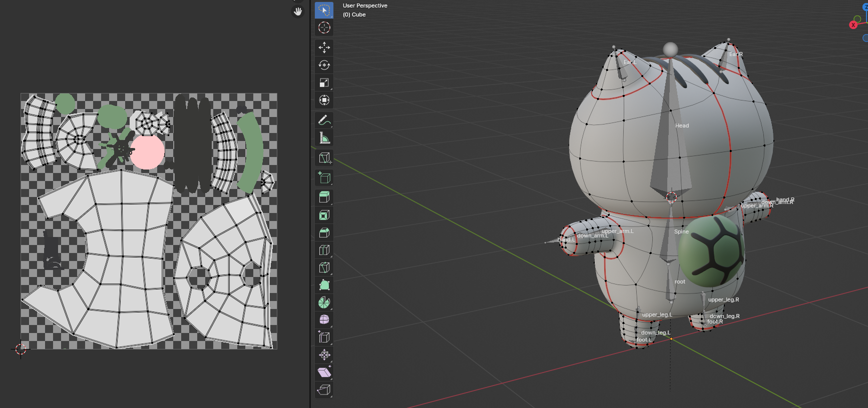The image size is (868, 408).
Task: Choose the Move tool
Action: pos(324,47)
